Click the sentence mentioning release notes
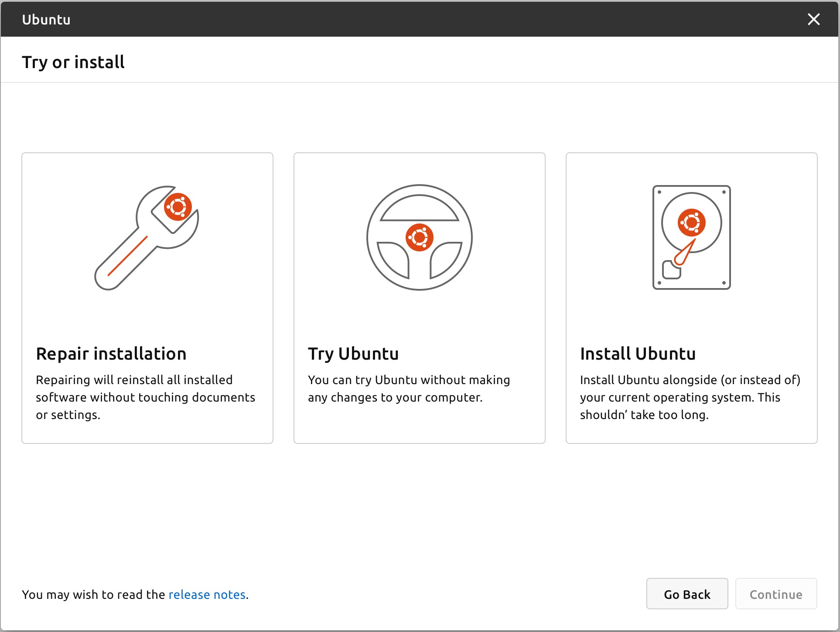This screenshot has width=840, height=632. point(135,594)
